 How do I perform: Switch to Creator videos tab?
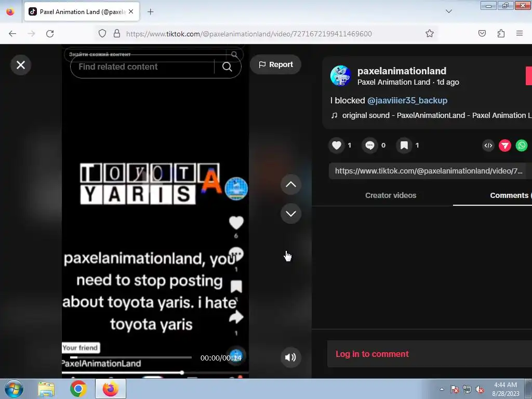[x=391, y=195]
